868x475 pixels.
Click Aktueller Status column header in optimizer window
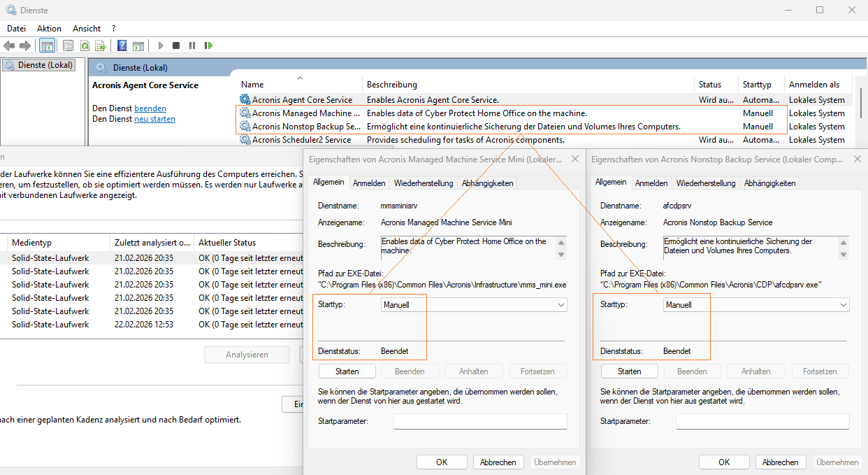[x=250, y=243]
